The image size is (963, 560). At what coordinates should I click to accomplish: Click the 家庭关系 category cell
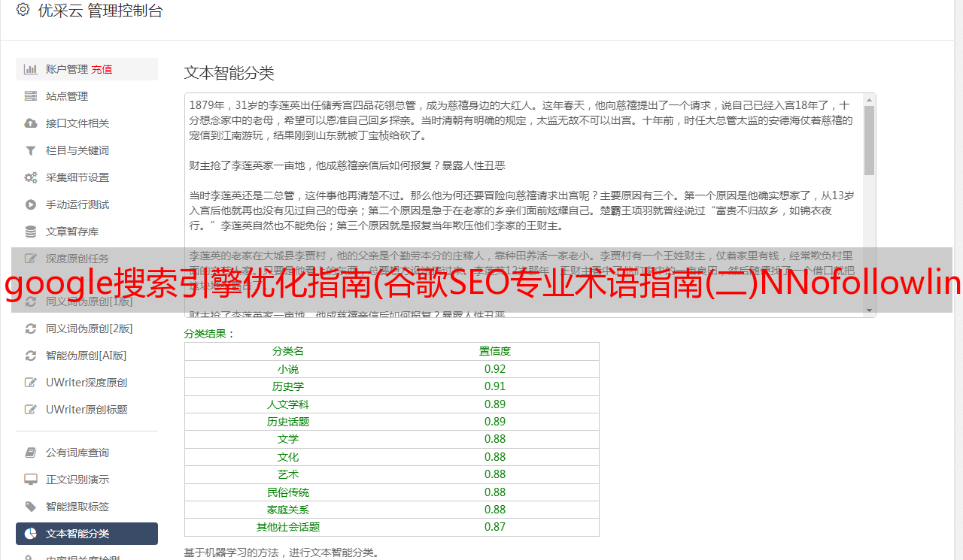(x=288, y=510)
